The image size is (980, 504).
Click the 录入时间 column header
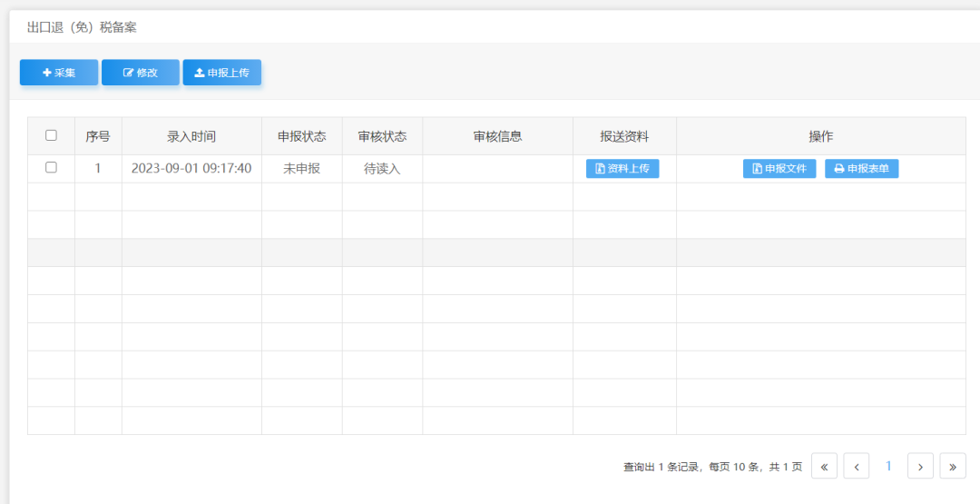coord(191,136)
